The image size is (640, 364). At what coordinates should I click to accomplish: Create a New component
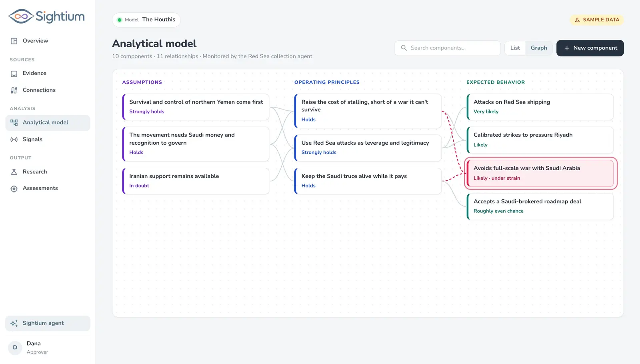(x=590, y=48)
